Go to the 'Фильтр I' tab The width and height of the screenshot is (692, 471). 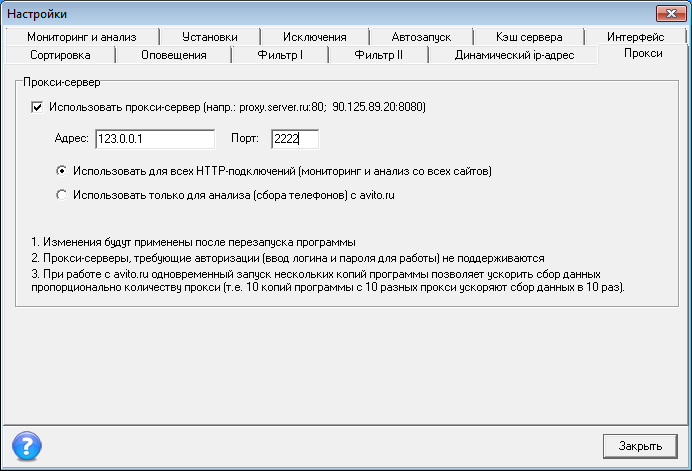pos(280,55)
